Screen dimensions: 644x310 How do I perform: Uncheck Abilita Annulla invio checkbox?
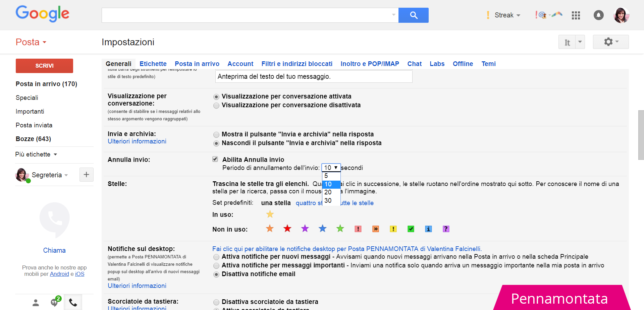click(215, 159)
